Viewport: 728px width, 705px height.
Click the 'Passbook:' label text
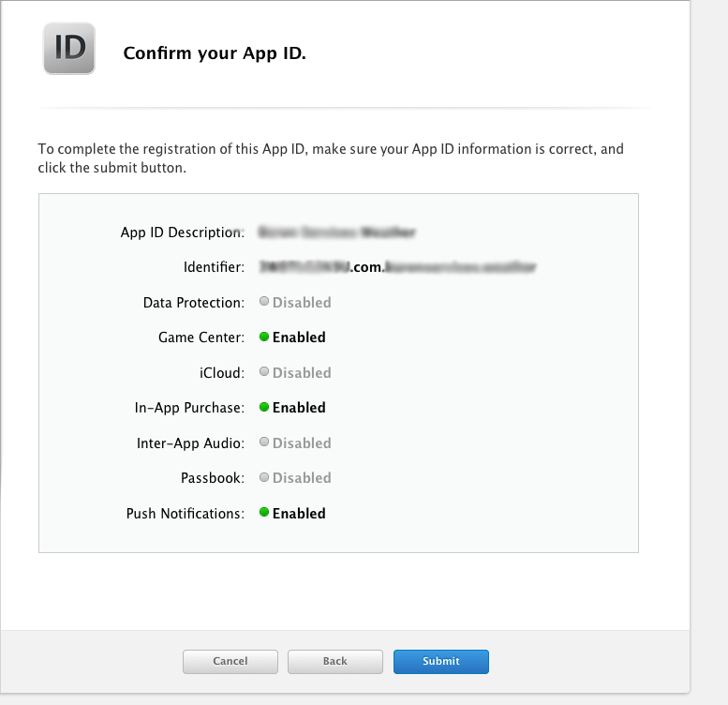coord(212,478)
